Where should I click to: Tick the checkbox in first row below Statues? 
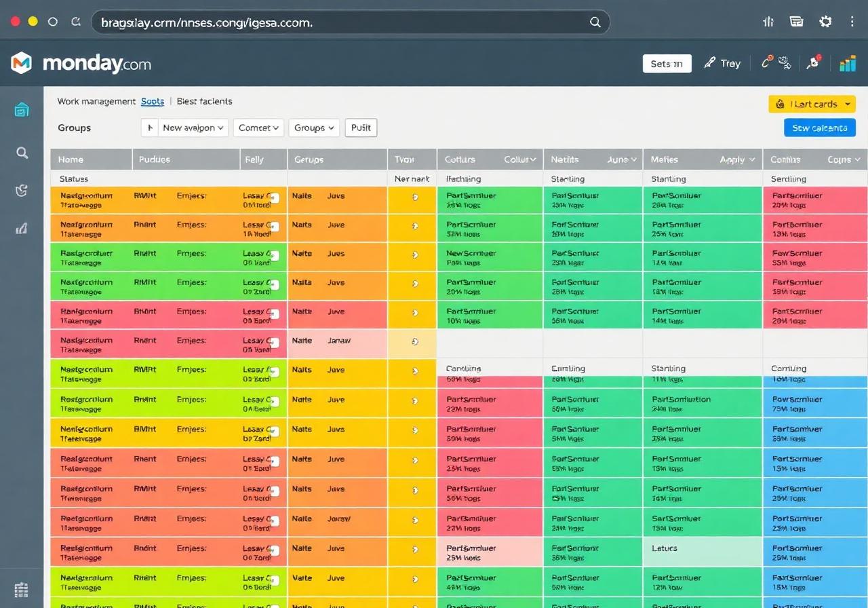tap(274, 198)
